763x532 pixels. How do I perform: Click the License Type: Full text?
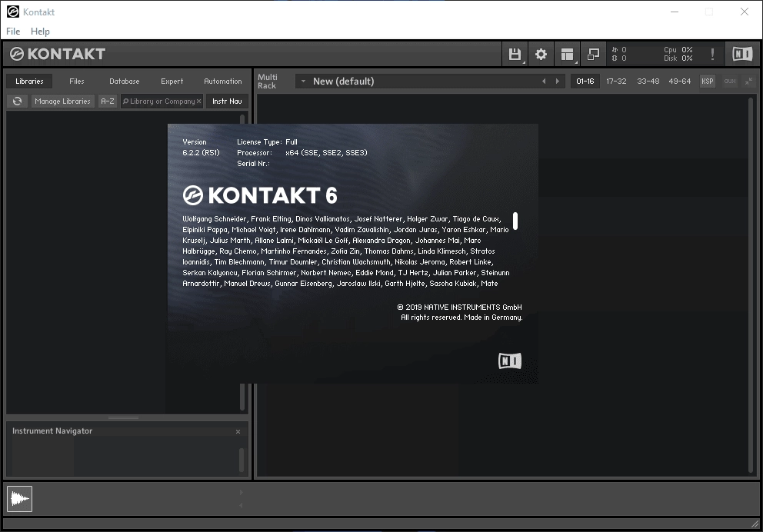[x=267, y=142]
